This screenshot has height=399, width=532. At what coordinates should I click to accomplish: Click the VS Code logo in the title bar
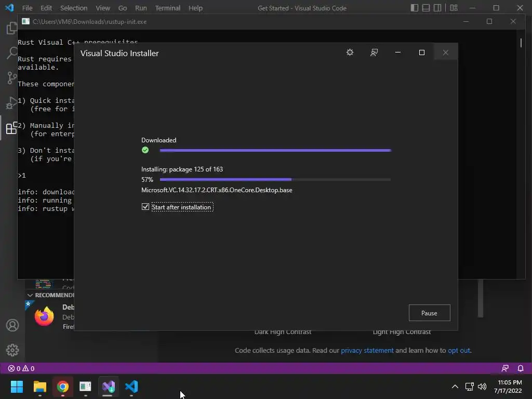[9, 7]
